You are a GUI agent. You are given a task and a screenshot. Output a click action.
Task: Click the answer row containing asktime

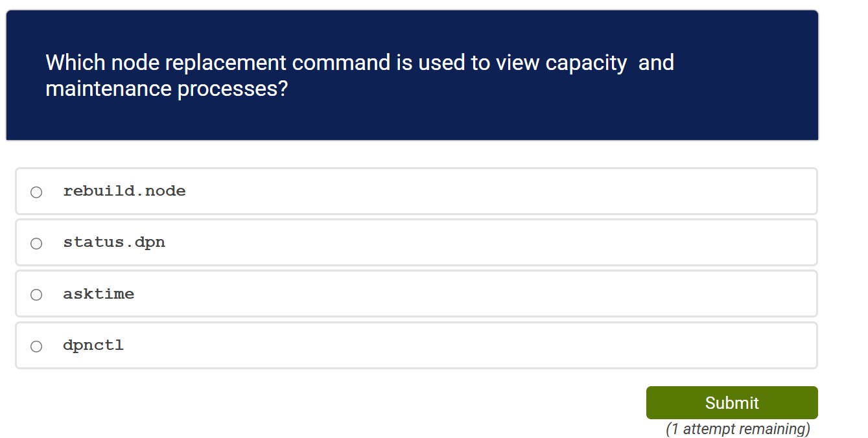click(415, 294)
